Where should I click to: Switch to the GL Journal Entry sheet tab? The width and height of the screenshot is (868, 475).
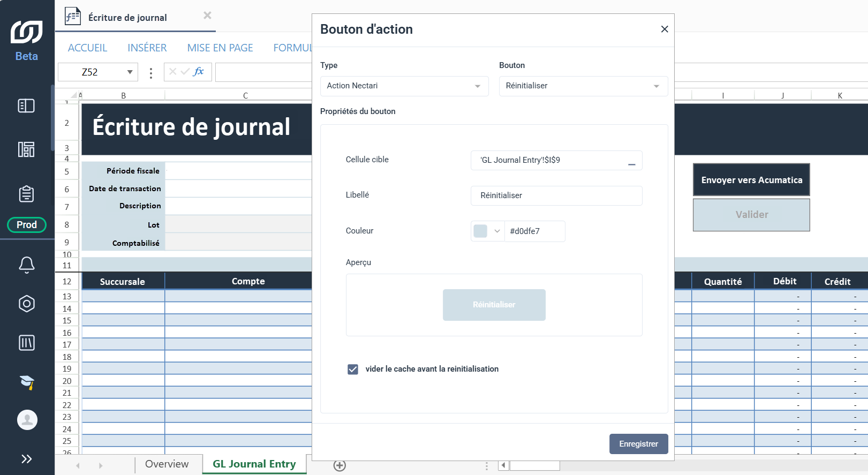point(254,464)
